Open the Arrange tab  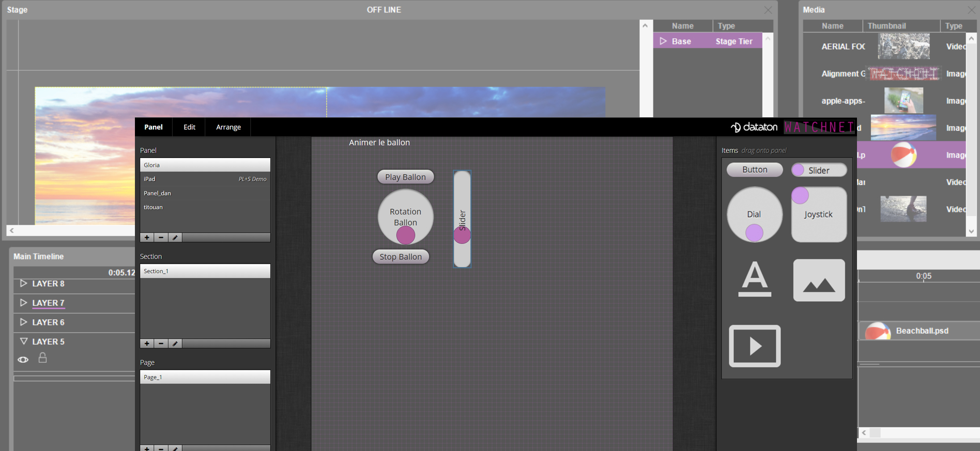(x=228, y=127)
